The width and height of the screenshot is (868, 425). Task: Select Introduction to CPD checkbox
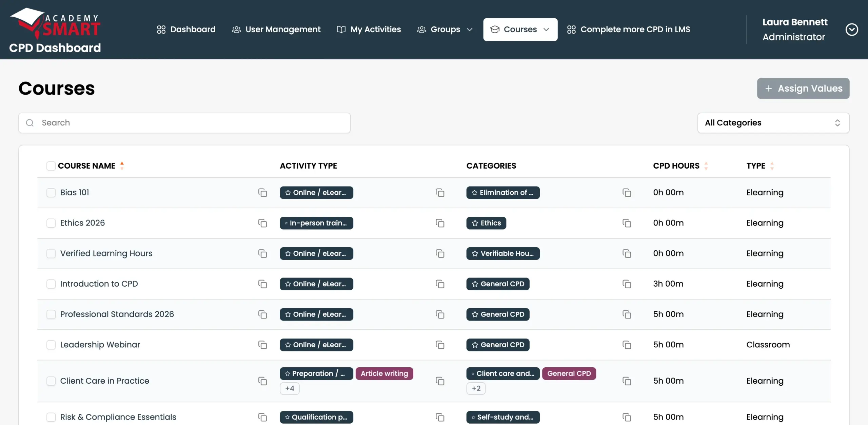coord(51,284)
